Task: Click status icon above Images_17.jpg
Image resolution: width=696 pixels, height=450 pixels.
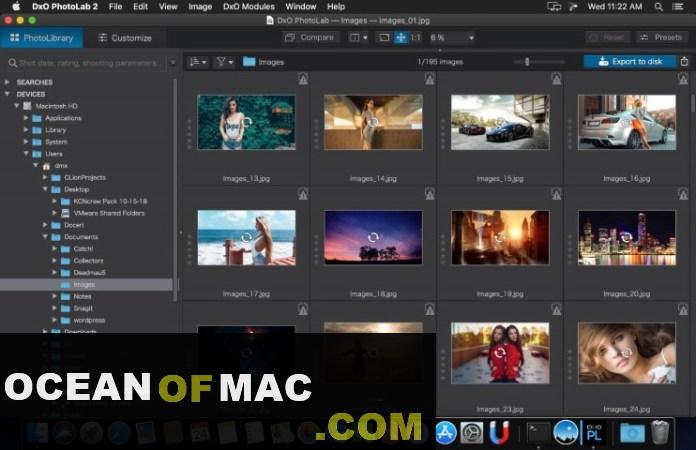Action: [x=303, y=193]
